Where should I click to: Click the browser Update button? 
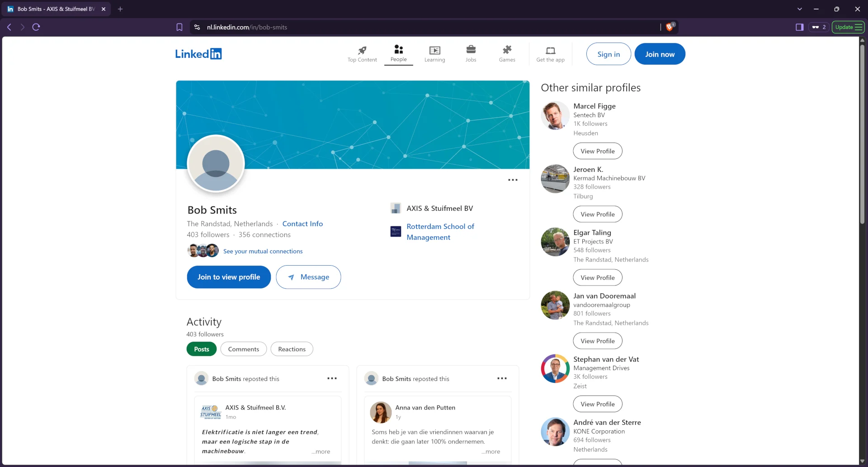point(848,27)
